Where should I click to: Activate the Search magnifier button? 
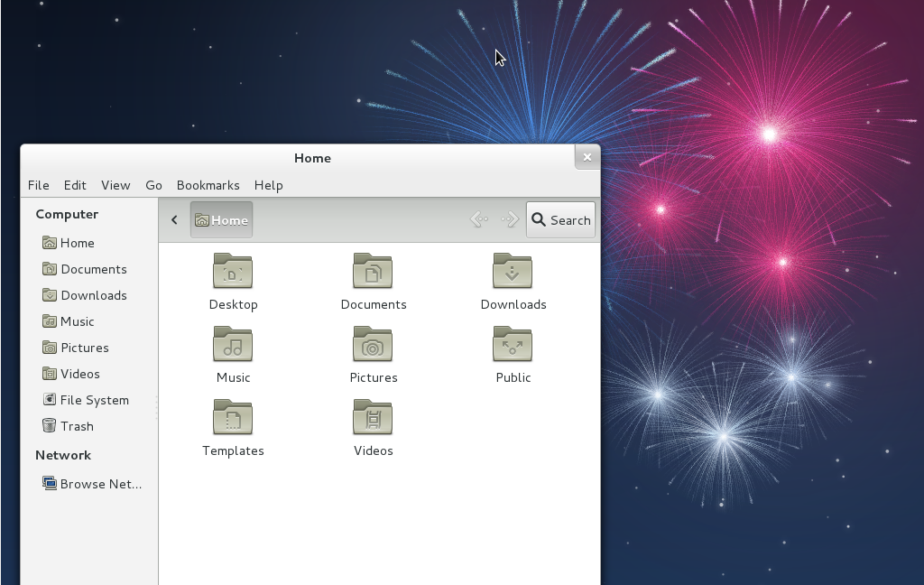coord(559,219)
